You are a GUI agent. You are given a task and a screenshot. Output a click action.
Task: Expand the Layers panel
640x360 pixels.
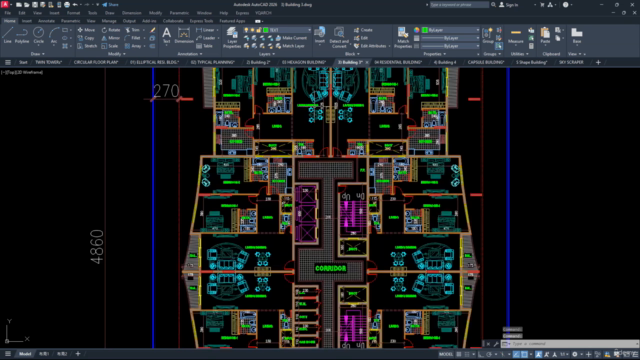tap(267, 54)
